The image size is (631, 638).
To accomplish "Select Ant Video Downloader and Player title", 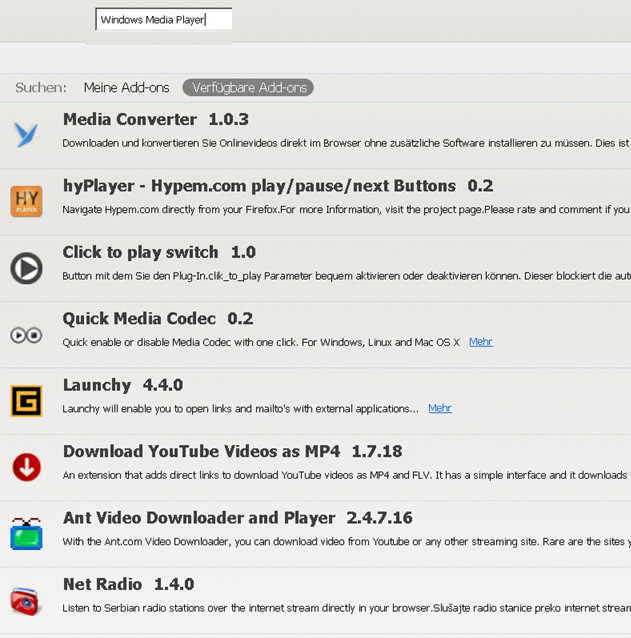I will (x=238, y=518).
